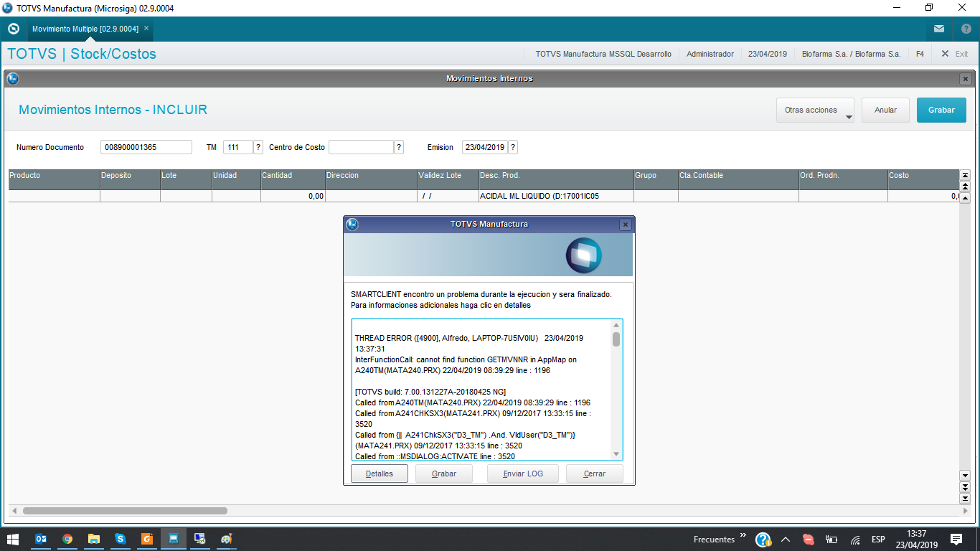980x551 pixels.
Task: Click the error log vertical scrollbar thumb
Action: click(x=616, y=339)
